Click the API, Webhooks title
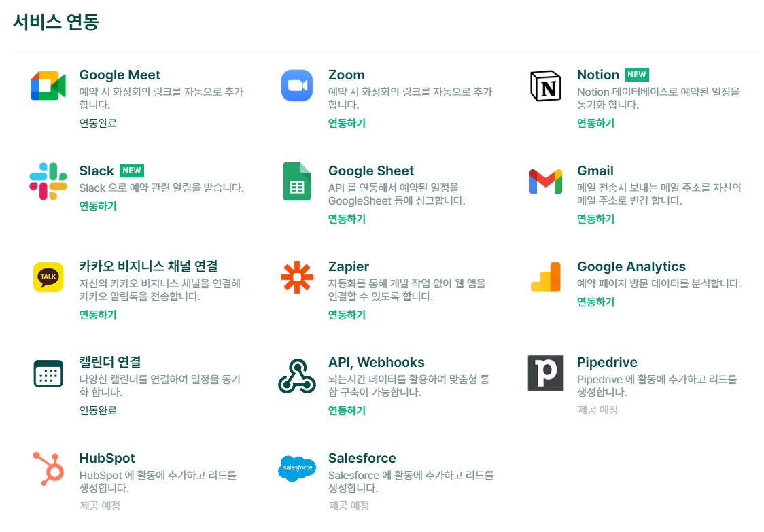The height and width of the screenshot is (532, 764). coord(376,362)
